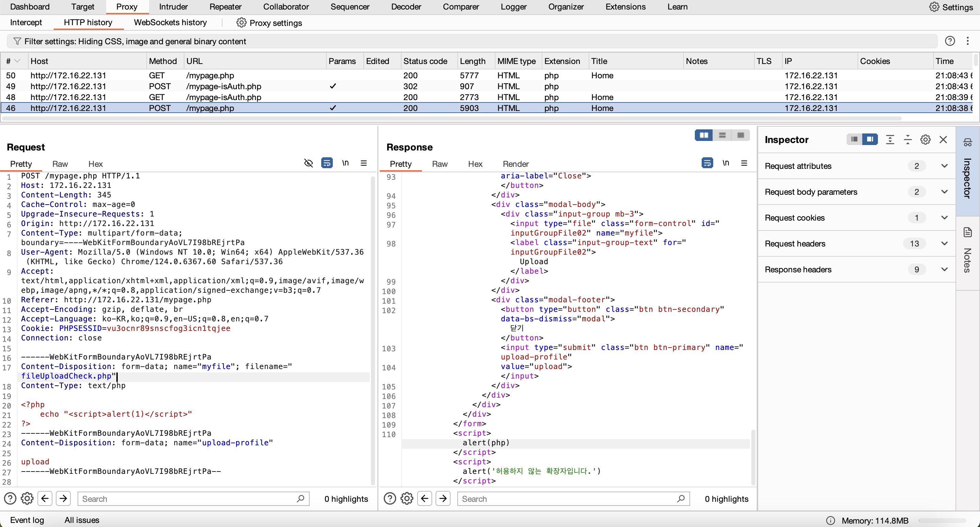
Task: Open All issues panel
Action: click(82, 520)
